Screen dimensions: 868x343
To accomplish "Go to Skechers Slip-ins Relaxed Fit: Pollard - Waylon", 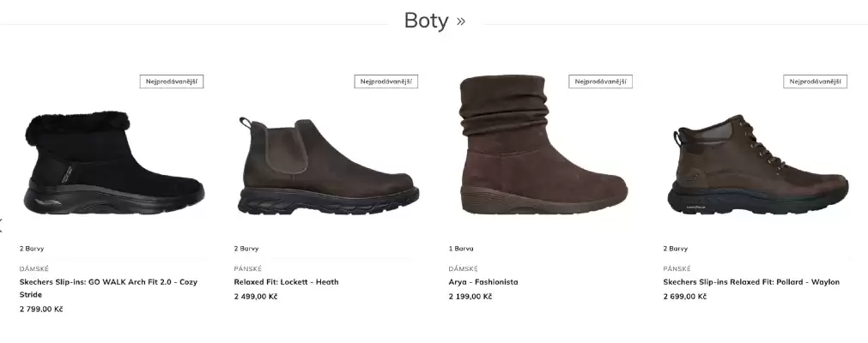I will click(750, 281).
